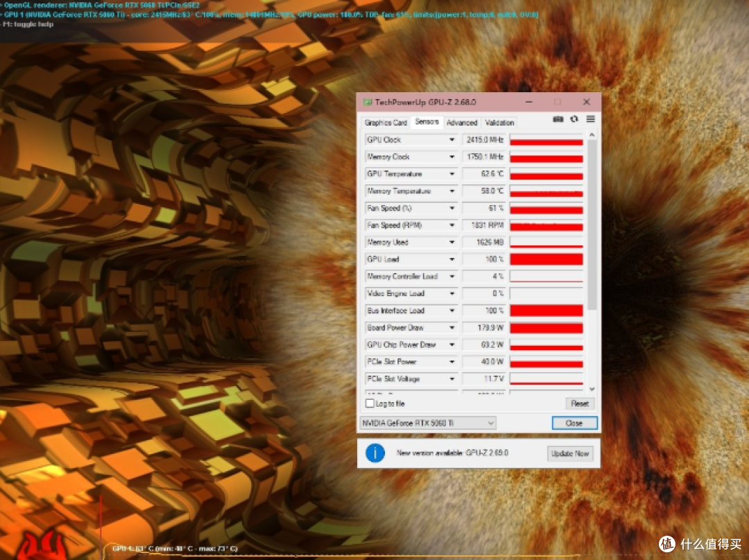The width and height of the screenshot is (749, 560).
Task: Click the GPU-Z title bar app icon
Action: (368, 102)
